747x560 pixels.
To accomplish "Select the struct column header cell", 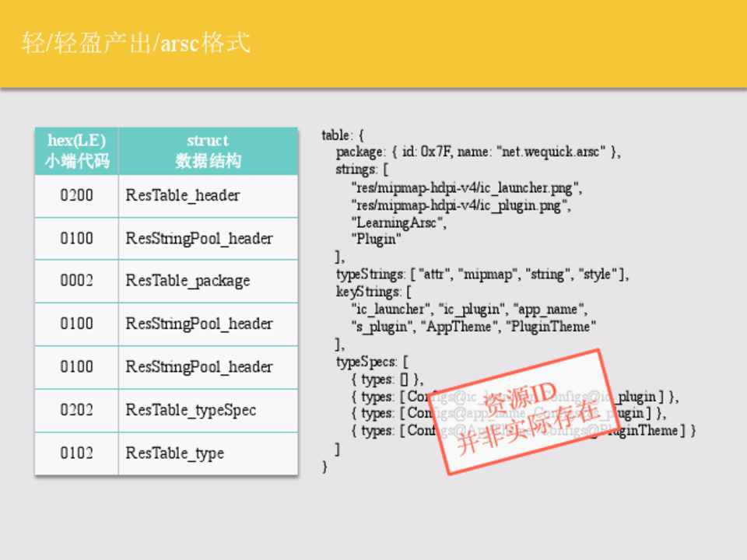I will [x=208, y=151].
